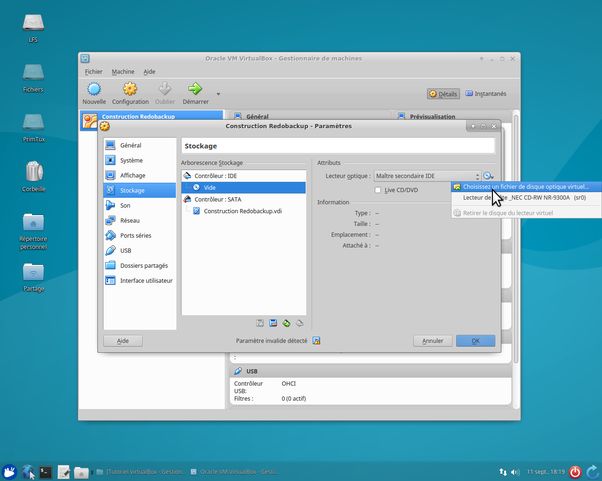Select Stockage in the settings sidebar
This screenshot has height=481, width=602.
tap(140, 190)
